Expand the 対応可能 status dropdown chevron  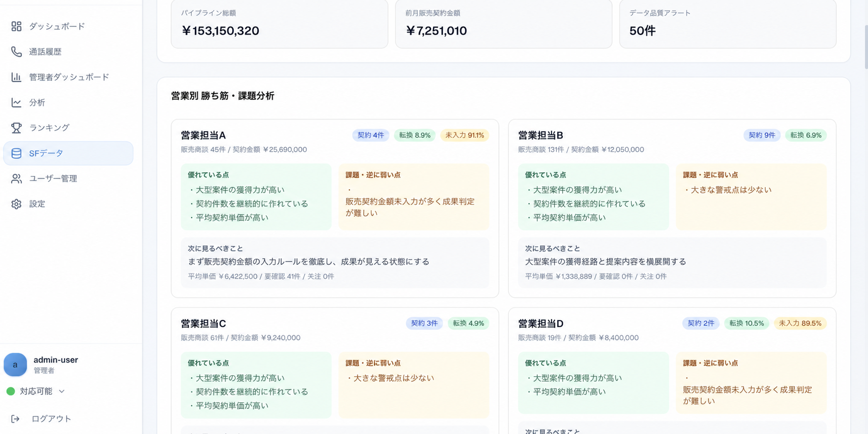(62, 391)
